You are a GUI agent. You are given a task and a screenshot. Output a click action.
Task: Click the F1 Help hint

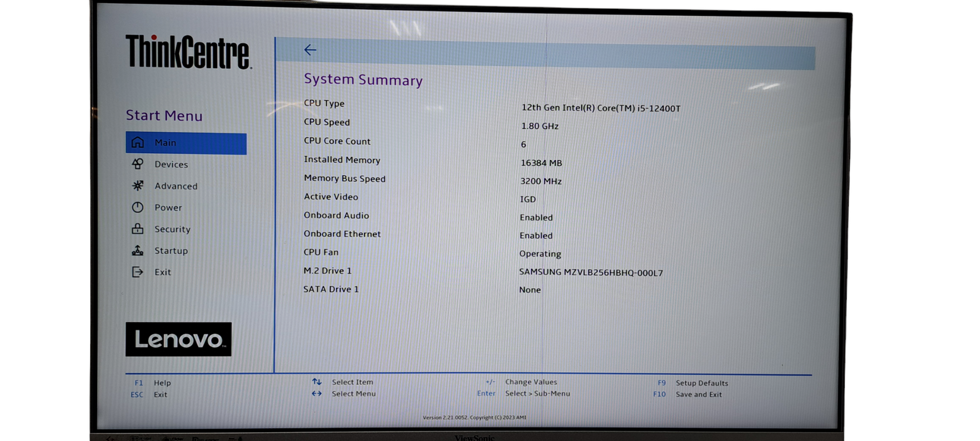click(x=152, y=382)
